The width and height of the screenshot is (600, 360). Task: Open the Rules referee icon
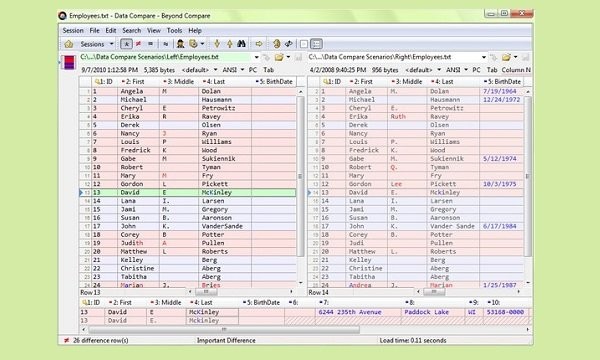pos(180,44)
